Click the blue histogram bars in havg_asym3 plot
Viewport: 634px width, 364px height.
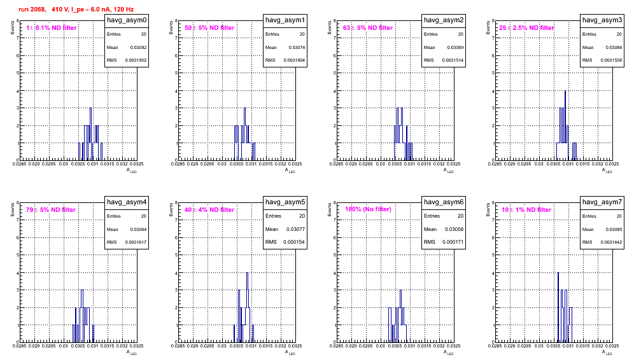click(566, 125)
